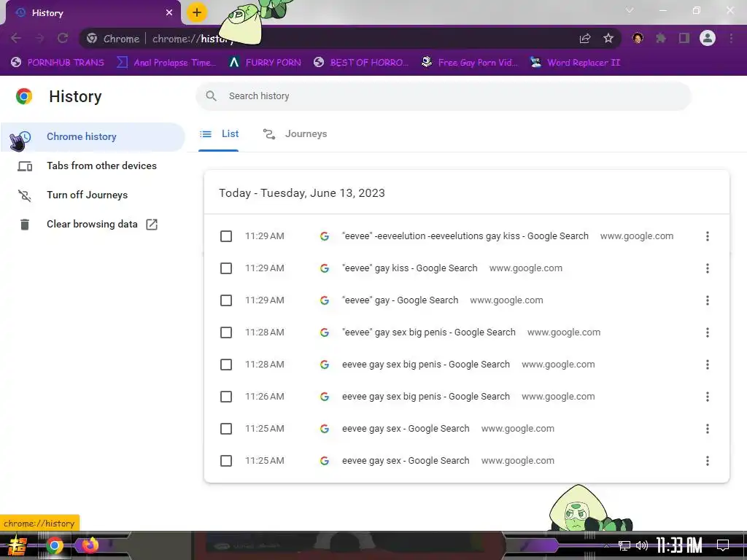Click the avatar extension icon in toolbar
Image resolution: width=747 pixels, height=560 pixels.
pyautogui.click(x=638, y=38)
